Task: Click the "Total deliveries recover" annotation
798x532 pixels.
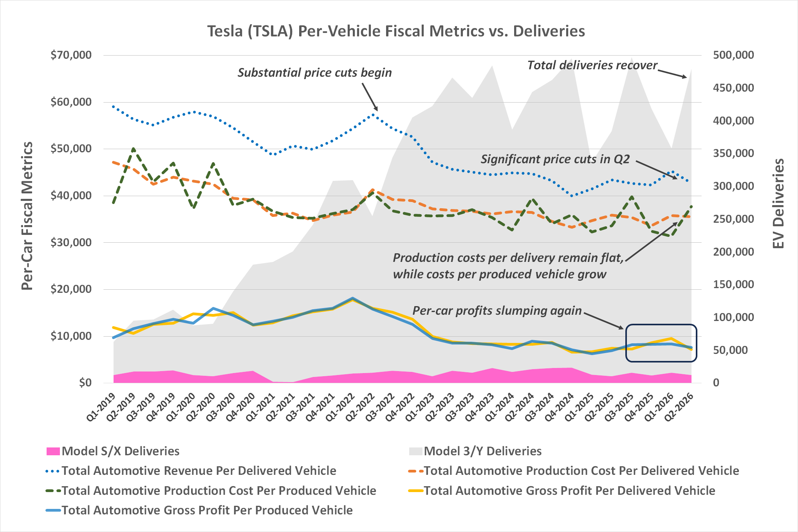Action: (592, 65)
